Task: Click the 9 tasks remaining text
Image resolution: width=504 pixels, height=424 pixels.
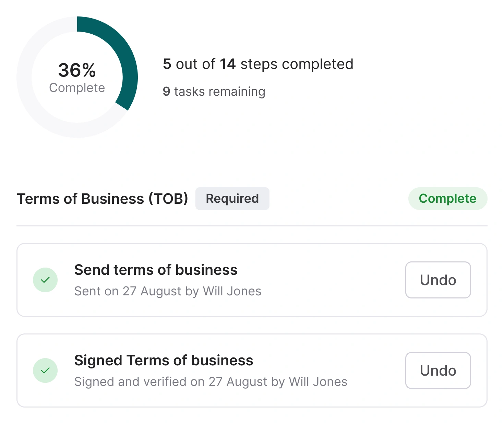Action: tap(214, 91)
